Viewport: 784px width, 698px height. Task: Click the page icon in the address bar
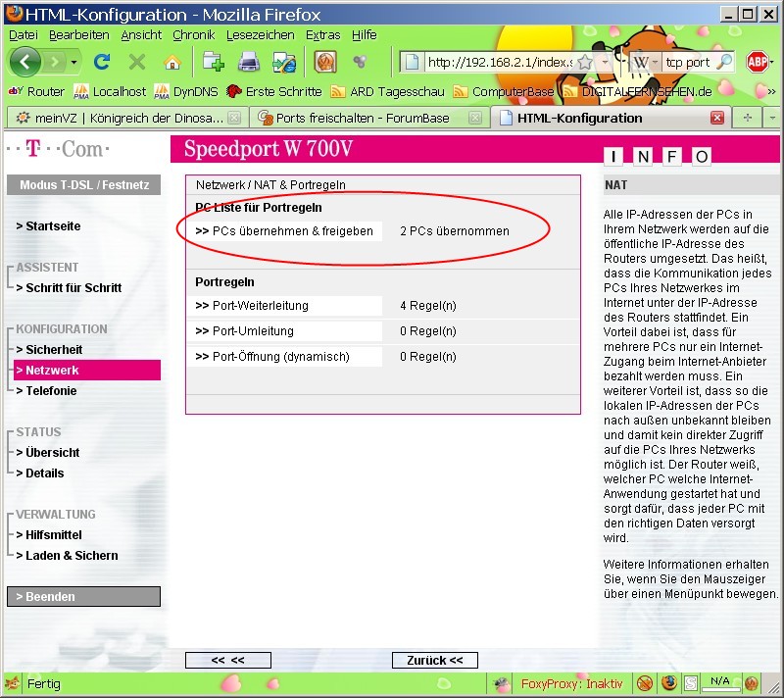click(412, 63)
